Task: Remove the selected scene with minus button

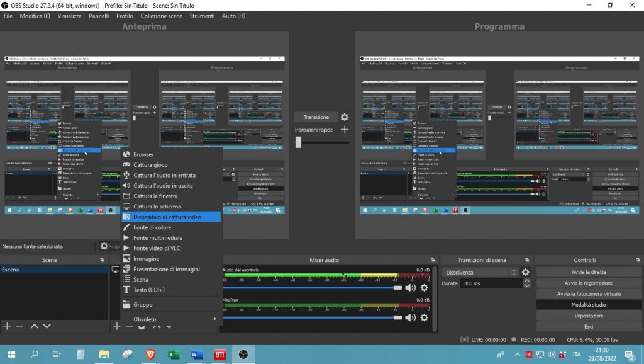Action: pos(19,326)
